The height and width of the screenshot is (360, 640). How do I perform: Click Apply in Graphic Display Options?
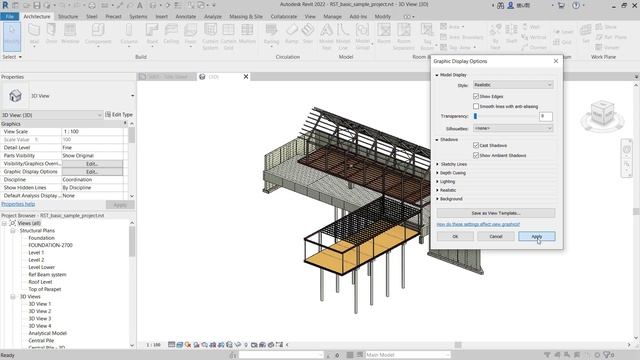tap(536, 236)
